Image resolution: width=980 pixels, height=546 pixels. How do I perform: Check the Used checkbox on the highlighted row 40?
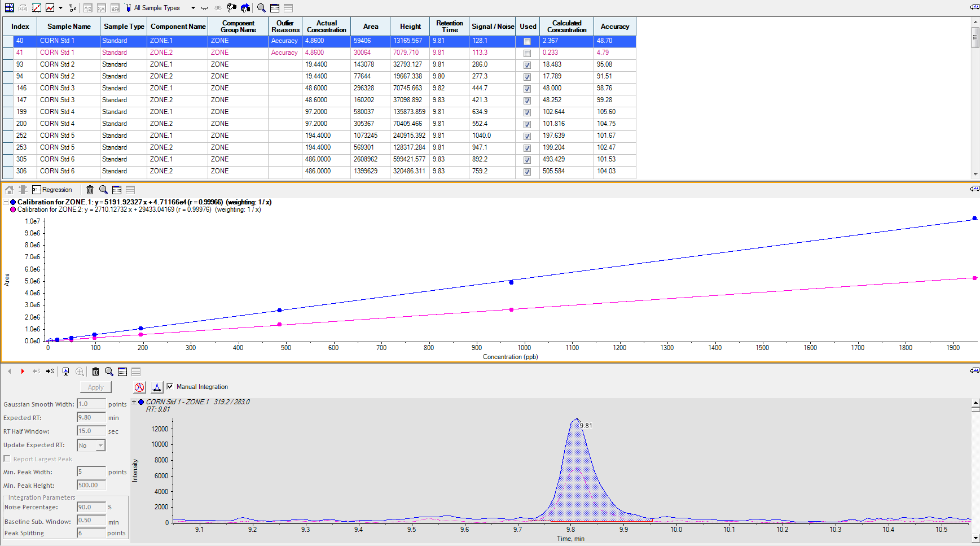(527, 41)
